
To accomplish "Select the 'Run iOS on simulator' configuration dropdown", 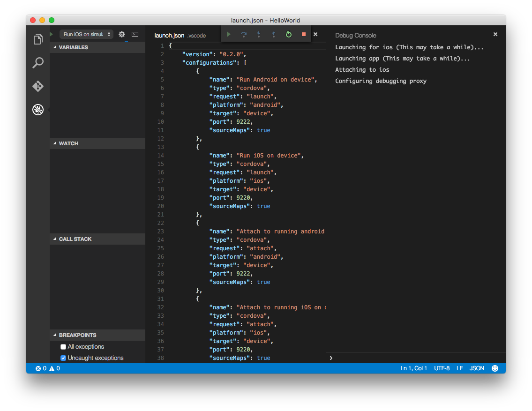I will coord(87,34).
